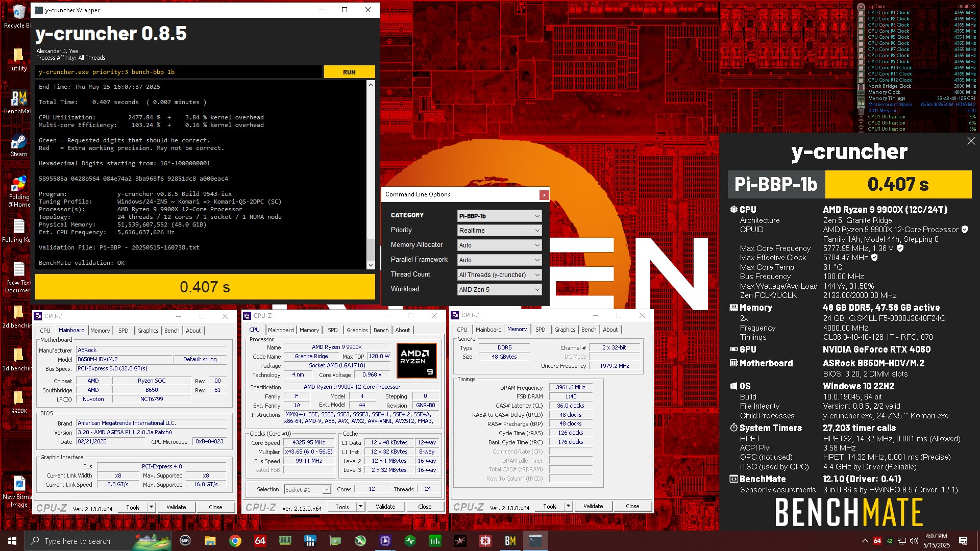Switch to SPD tab in Mainboard CPU-Z window
This screenshot has width=980, height=551.
point(124,331)
